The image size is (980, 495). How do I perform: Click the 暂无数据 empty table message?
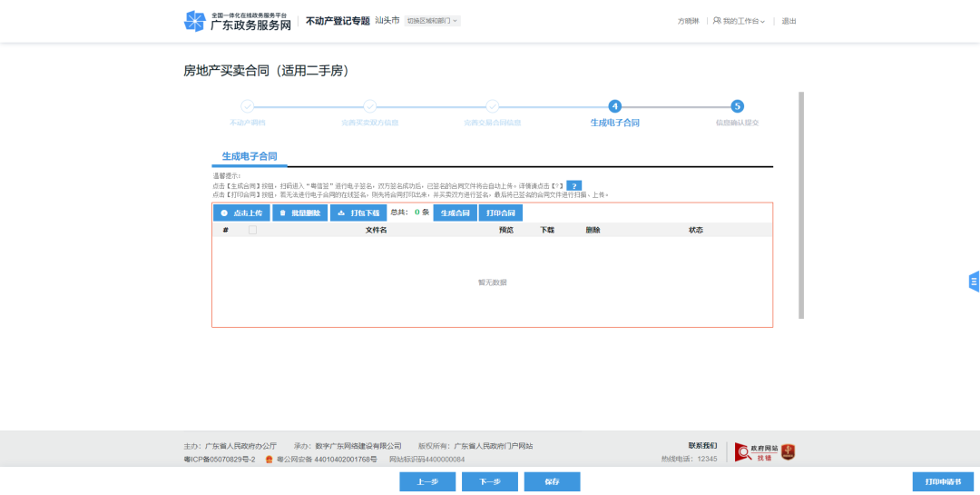click(493, 282)
